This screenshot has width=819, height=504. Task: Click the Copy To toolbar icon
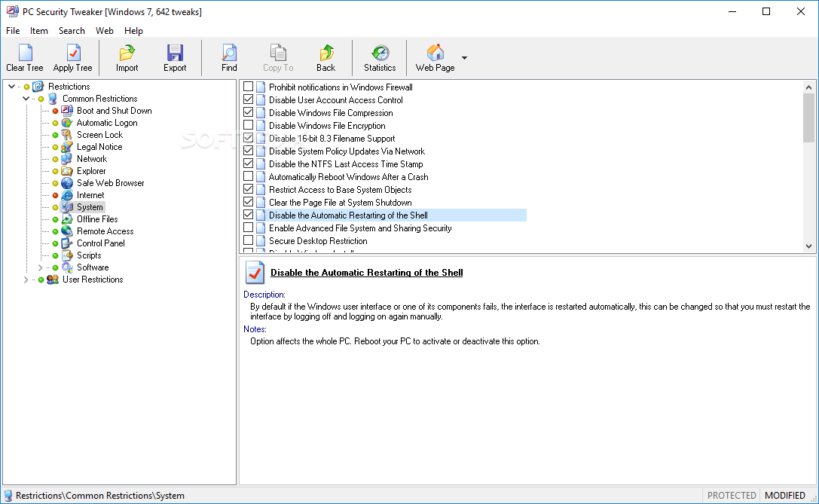278,53
